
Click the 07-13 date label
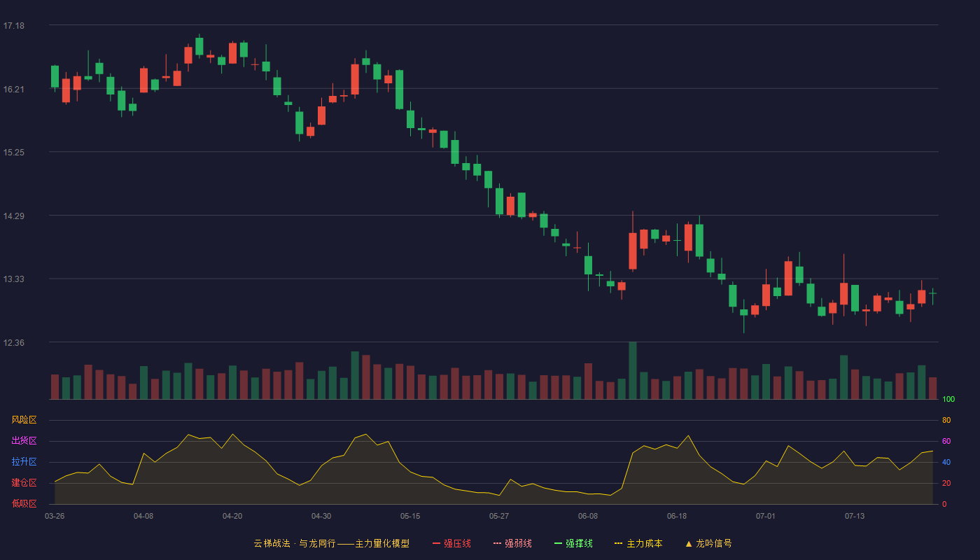click(x=855, y=516)
